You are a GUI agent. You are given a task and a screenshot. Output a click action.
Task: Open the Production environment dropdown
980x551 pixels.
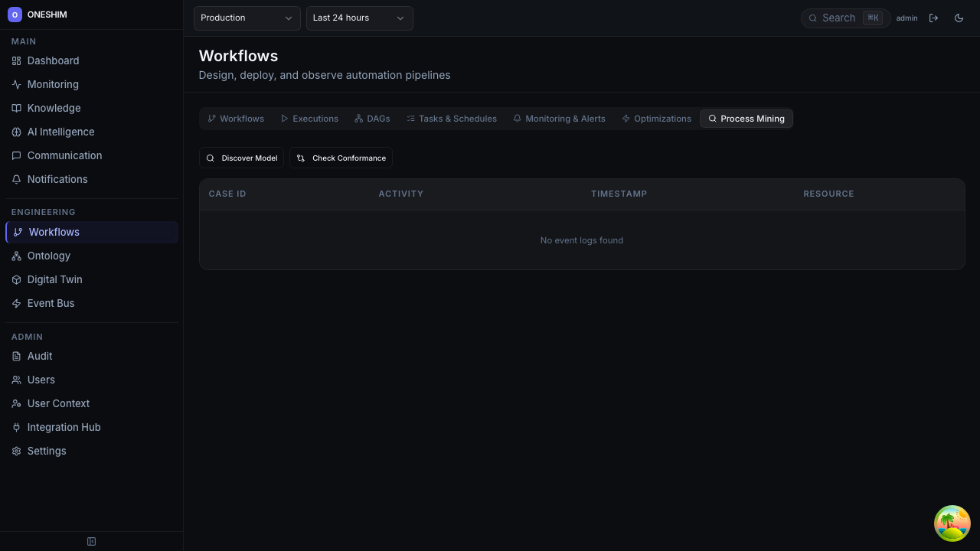[x=247, y=18]
